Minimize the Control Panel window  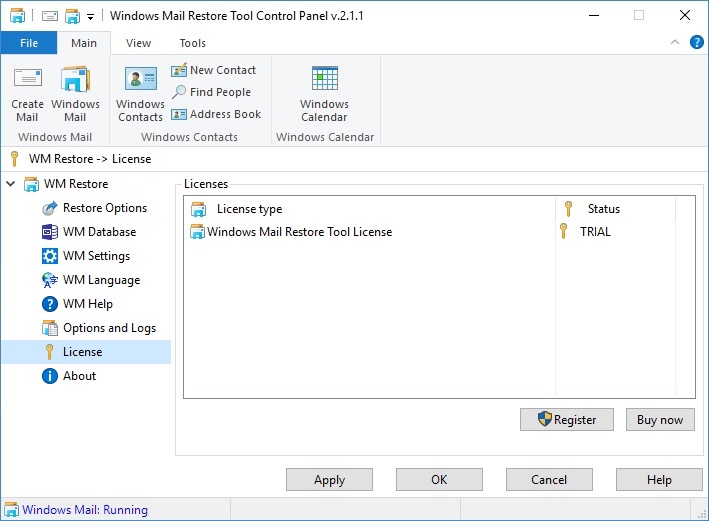tap(594, 16)
